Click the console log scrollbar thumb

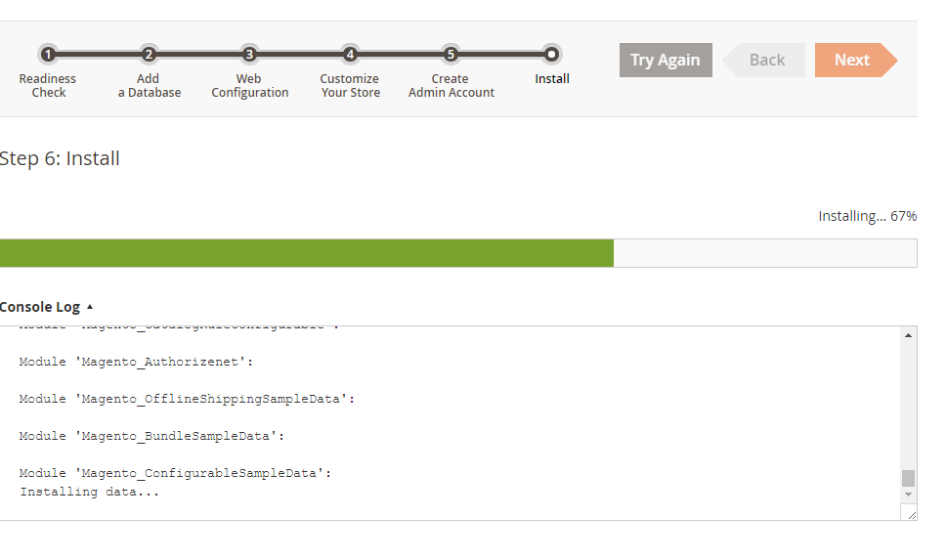pos(908,478)
